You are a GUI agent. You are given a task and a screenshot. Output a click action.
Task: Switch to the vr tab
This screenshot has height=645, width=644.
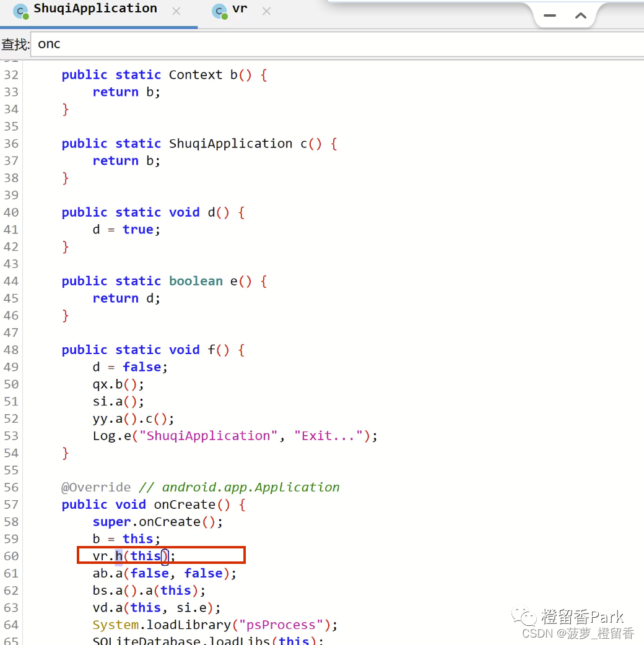point(240,10)
